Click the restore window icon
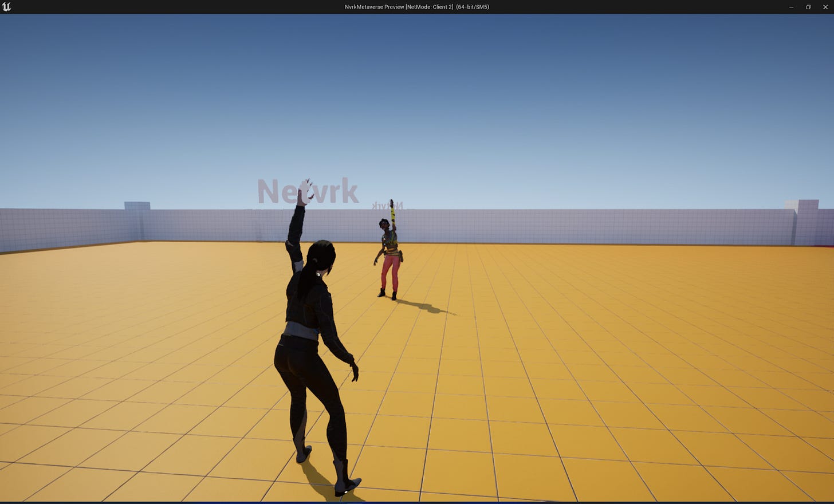The image size is (834, 504). 808,7
